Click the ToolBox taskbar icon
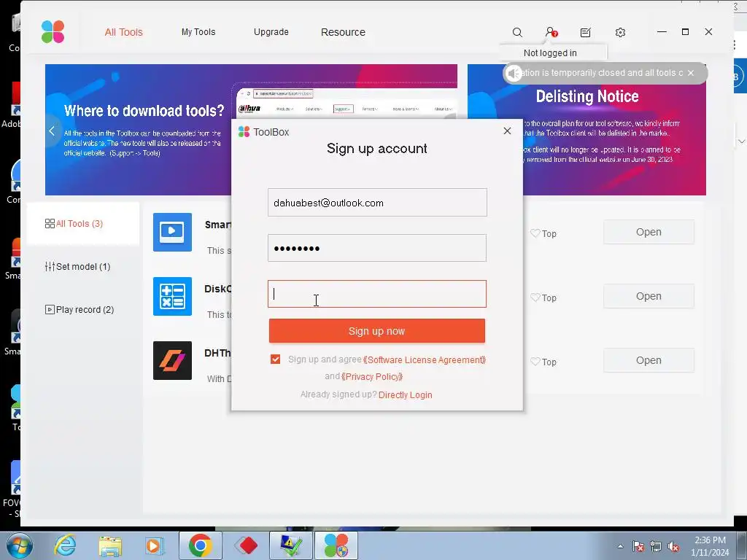 point(336,545)
